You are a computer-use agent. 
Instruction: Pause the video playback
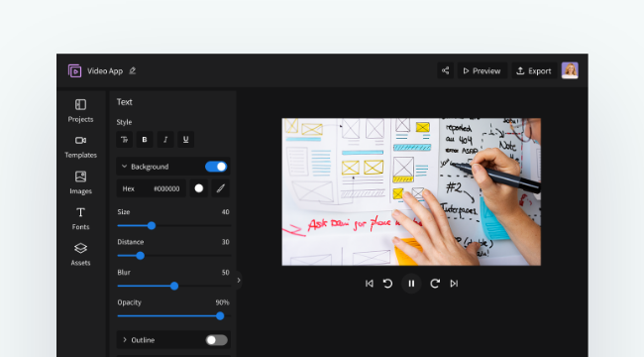411,284
